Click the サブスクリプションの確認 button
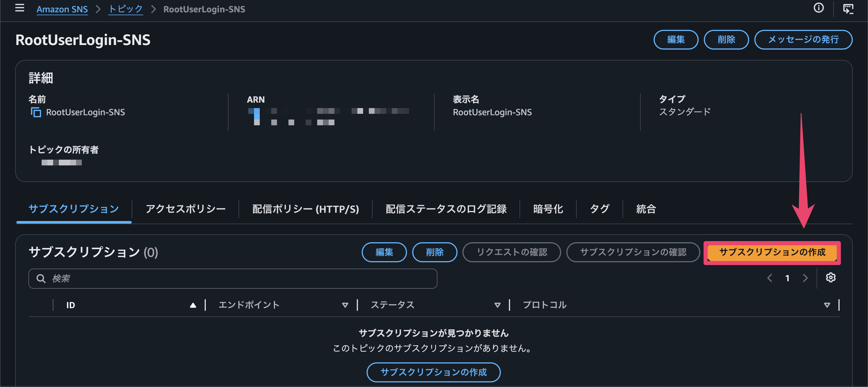868x387 pixels. pyautogui.click(x=633, y=252)
